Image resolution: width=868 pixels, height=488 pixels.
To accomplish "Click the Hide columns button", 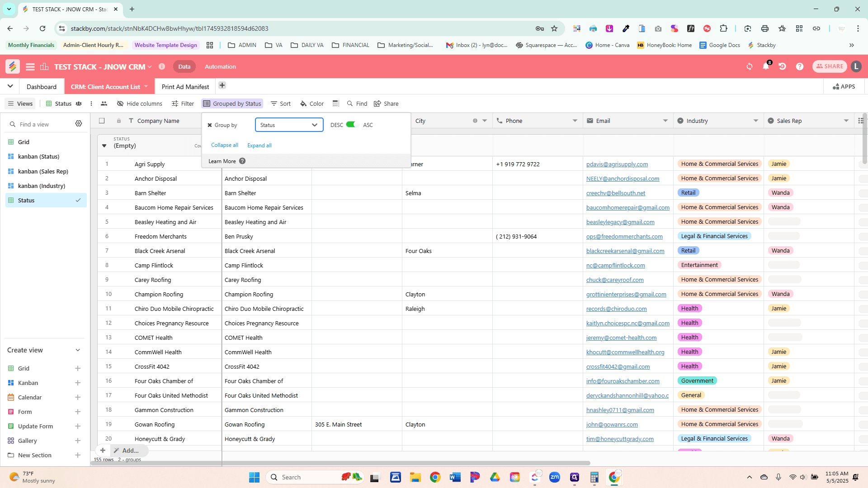I will (x=140, y=103).
